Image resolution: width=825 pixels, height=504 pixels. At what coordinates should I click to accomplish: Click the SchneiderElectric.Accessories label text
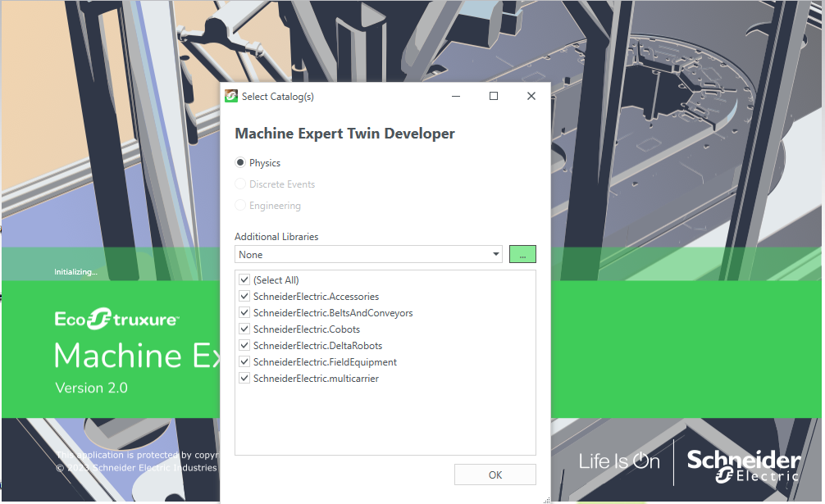click(x=317, y=297)
